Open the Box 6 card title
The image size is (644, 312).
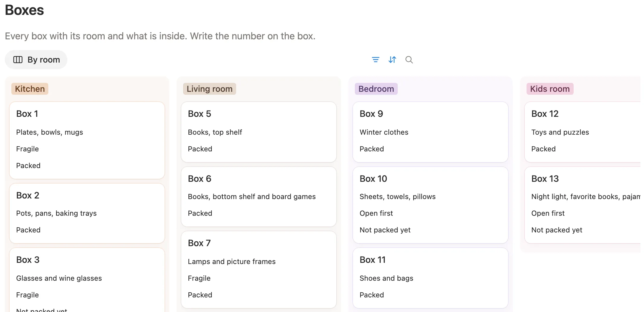click(199, 179)
